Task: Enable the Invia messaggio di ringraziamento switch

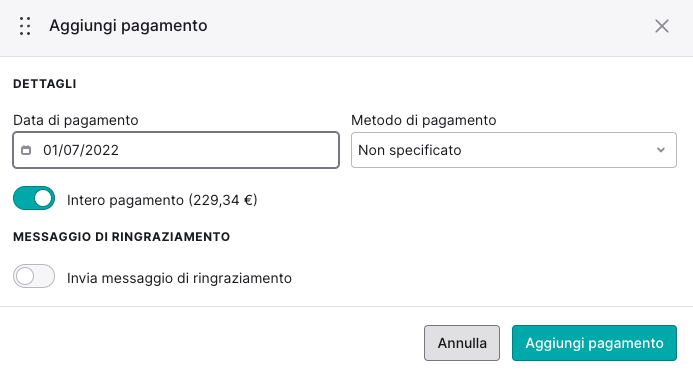Action: coord(34,276)
